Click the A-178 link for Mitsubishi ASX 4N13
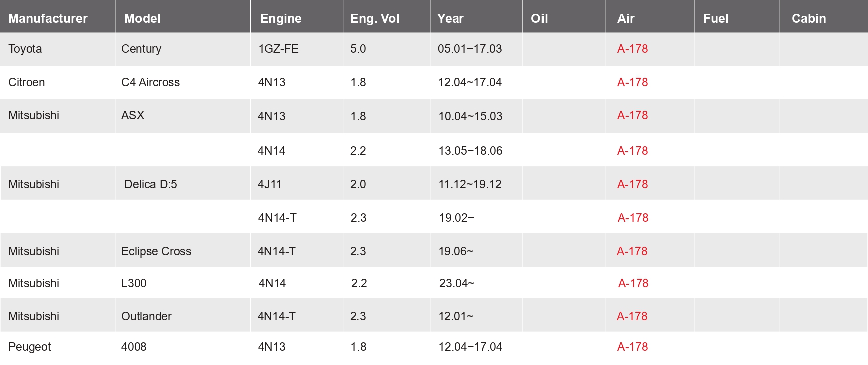The height and width of the screenshot is (365, 868). [x=632, y=115]
